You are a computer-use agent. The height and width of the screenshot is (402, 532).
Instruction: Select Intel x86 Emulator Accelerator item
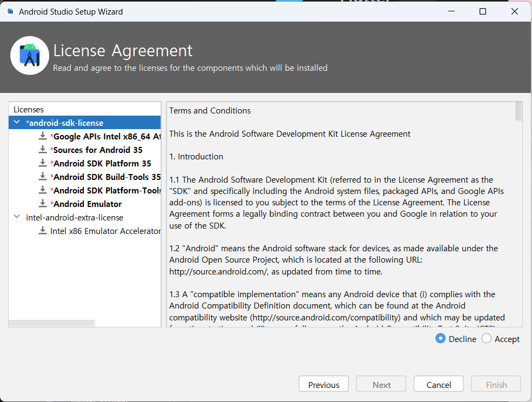point(105,231)
